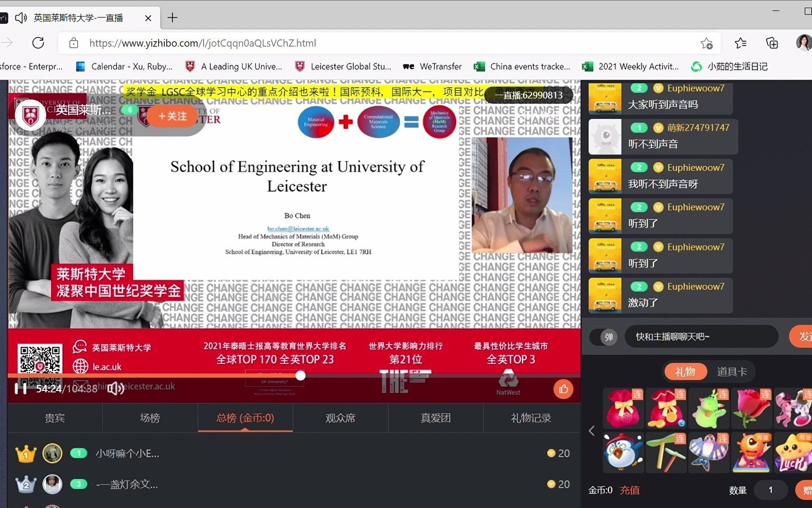This screenshot has width=812, height=508.
Task: Open 2021 Weekly Activit... bookmark
Action: pyautogui.click(x=630, y=66)
